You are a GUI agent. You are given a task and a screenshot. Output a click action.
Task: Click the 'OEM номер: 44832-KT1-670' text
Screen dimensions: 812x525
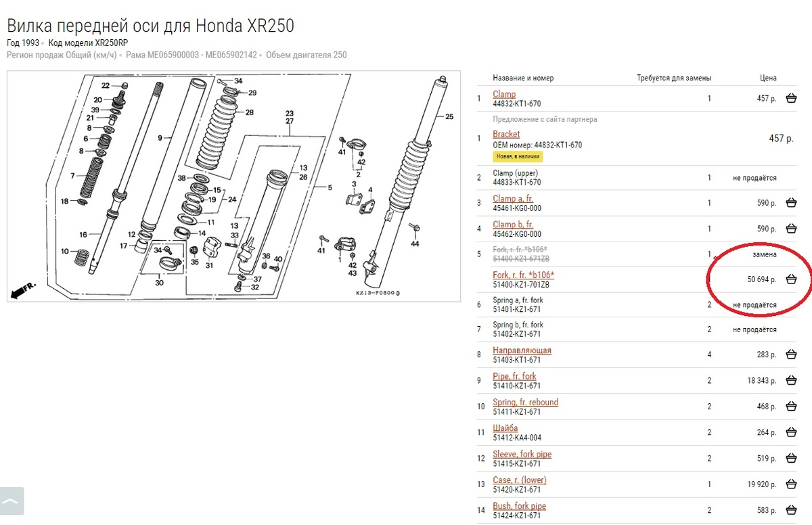click(x=537, y=145)
